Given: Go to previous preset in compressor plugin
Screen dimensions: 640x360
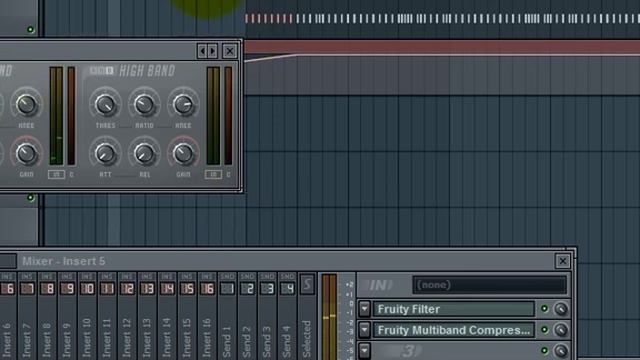Looking at the screenshot, I should tap(202, 51).
